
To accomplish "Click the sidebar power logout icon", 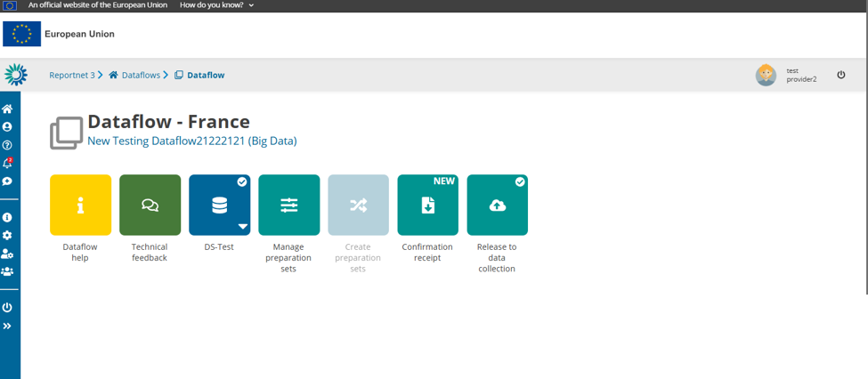I will [7, 308].
